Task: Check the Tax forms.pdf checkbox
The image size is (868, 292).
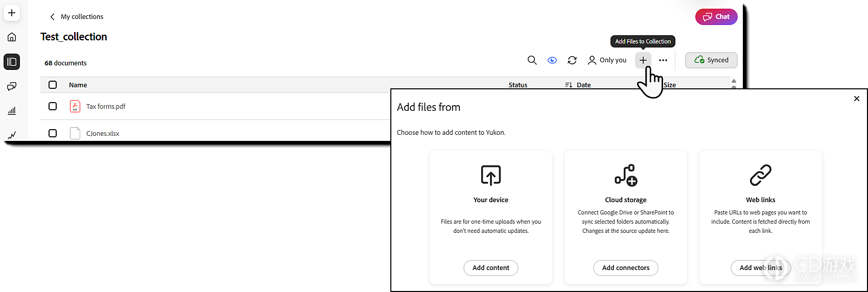Action: click(x=53, y=106)
